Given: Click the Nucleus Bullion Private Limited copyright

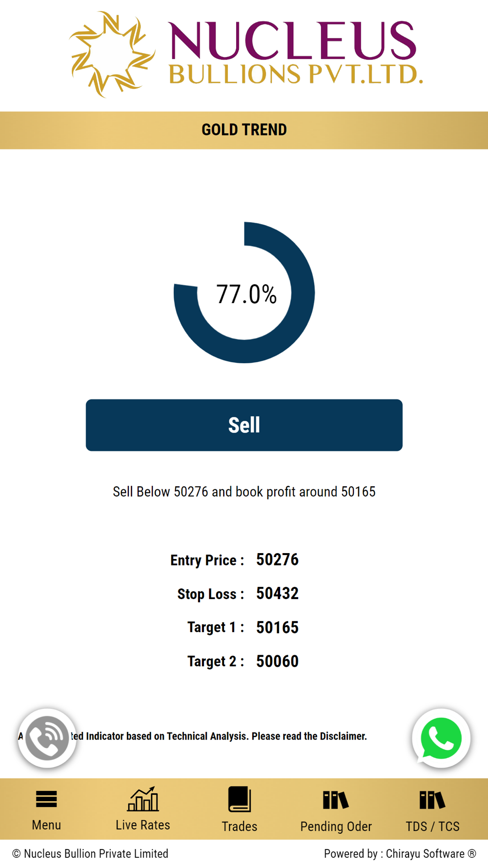Looking at the screenshot, I should point(90,853).
